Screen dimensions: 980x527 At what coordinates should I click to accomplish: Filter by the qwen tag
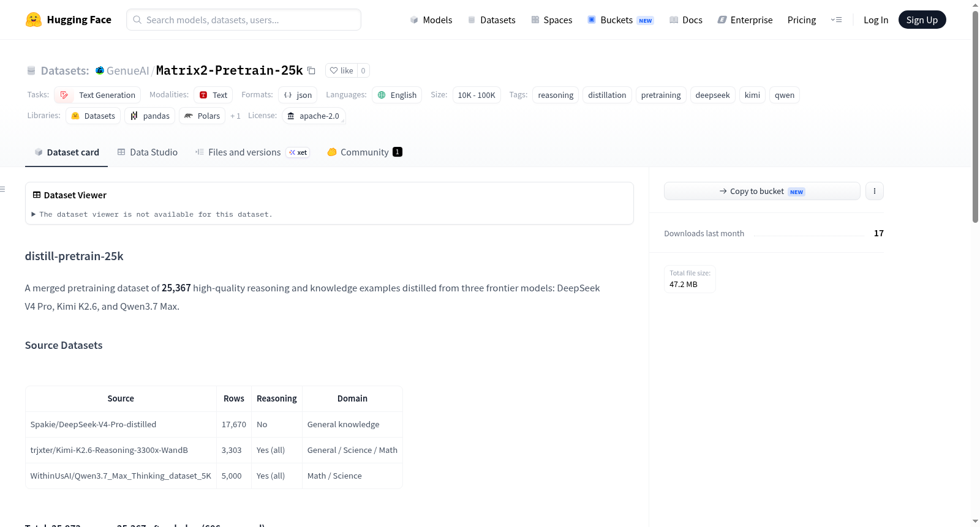785,95
